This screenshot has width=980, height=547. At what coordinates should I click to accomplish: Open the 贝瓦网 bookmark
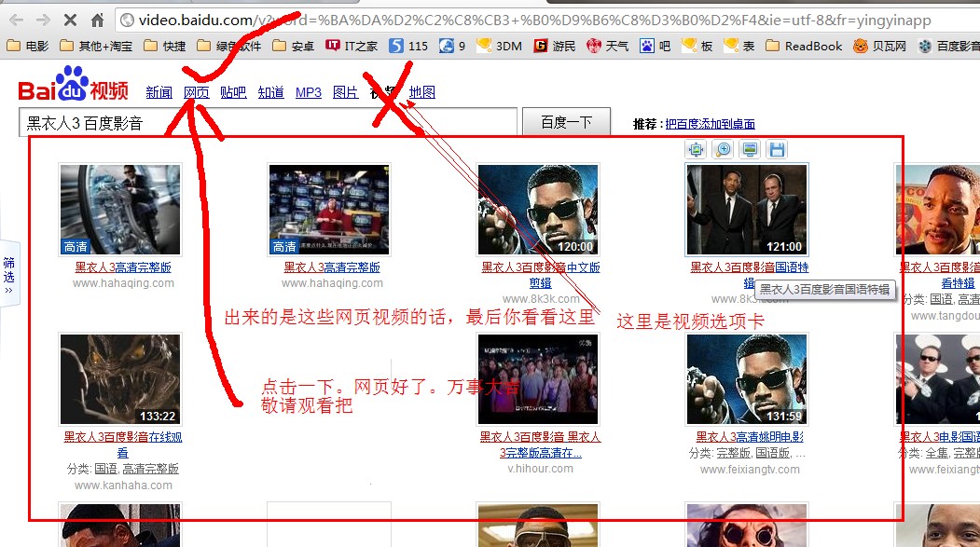(x=880, y=46)
